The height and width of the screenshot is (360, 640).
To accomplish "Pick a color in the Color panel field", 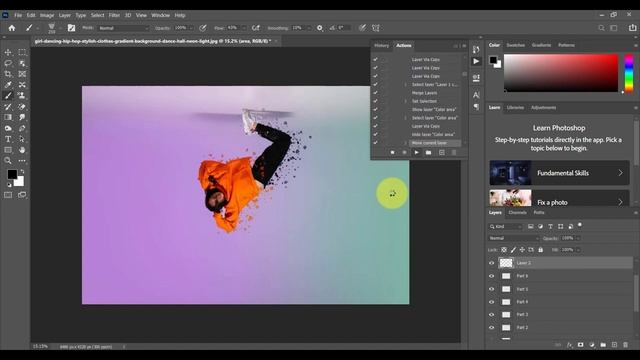I will [x=561, y=73].
